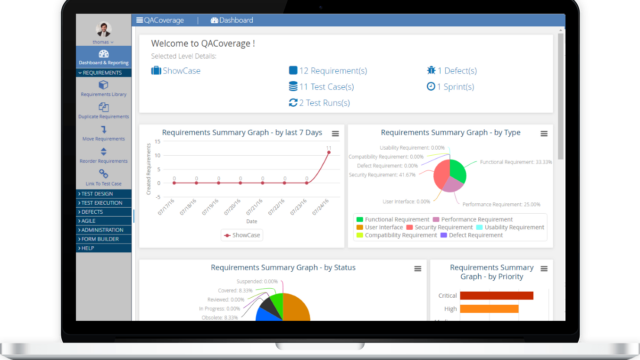Click the Dashboard gauge icon in header
Image resolution: width=640 pixels, height=360 pixels.
214,20
